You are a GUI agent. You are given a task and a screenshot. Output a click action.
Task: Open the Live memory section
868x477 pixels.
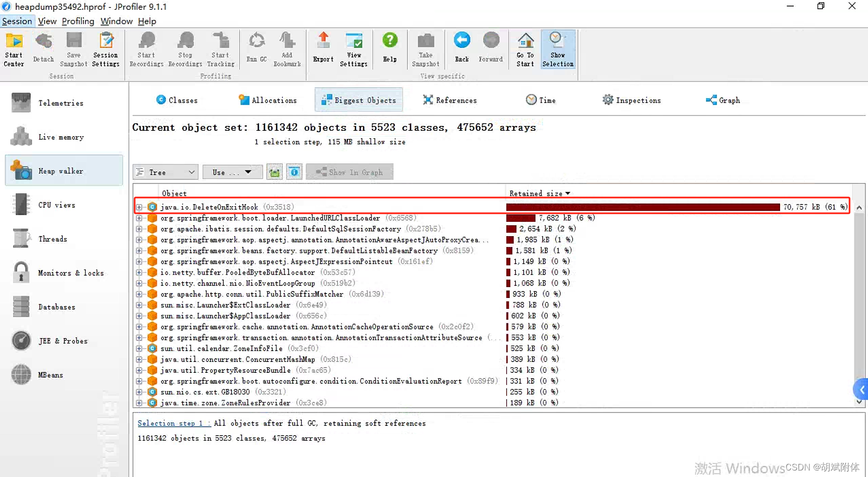pyautogui.click(x=64, y=137)
